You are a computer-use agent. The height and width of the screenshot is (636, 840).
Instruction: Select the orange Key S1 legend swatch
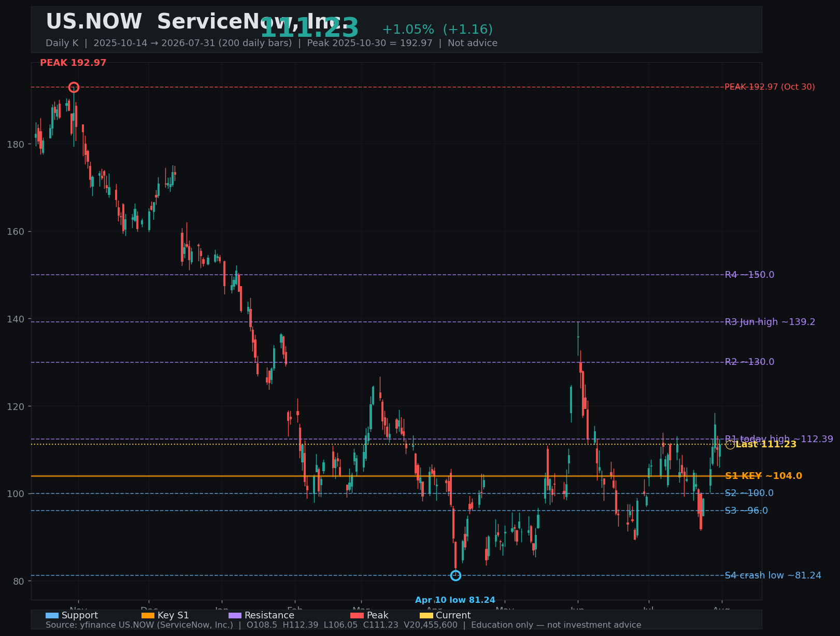pyautogui.click(x=148, y=615)
